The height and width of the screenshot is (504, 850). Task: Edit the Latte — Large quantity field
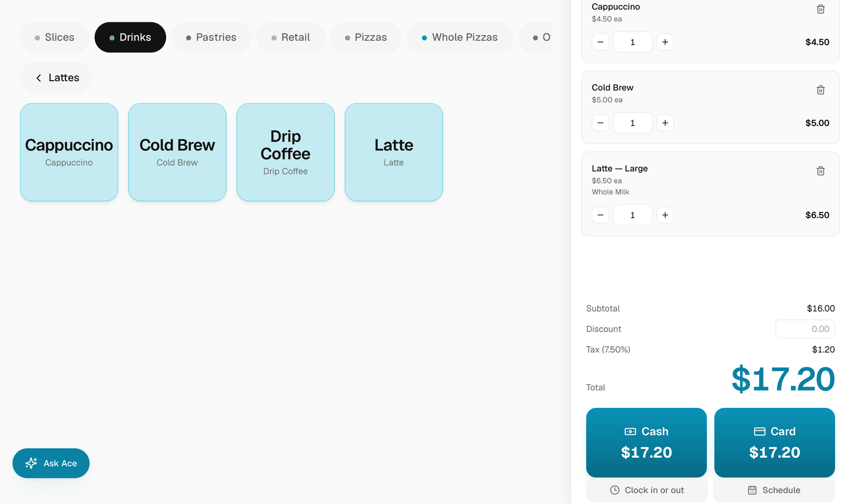633,215
